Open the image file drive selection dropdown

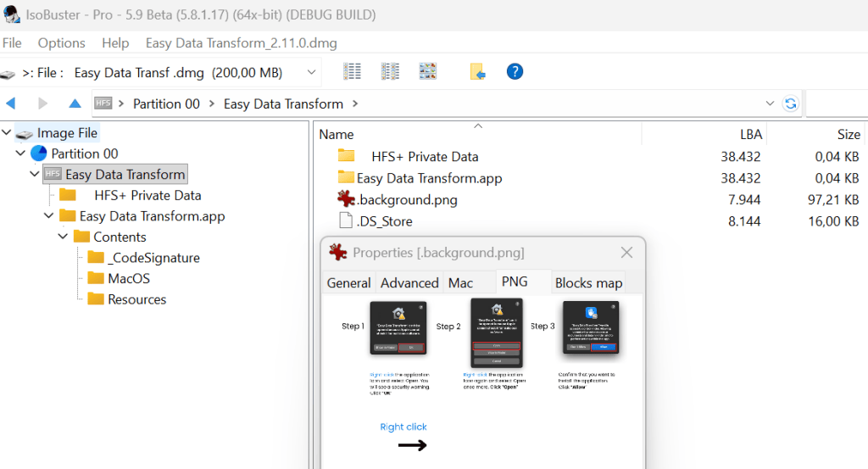[x=312, y=73]
